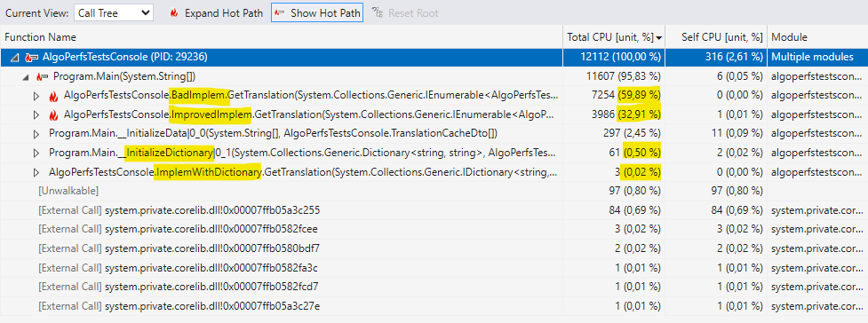The image size is (868, 323).
Task: Select external call 0x00007ffb0582fcd7 row
Action: click(434, 287)
